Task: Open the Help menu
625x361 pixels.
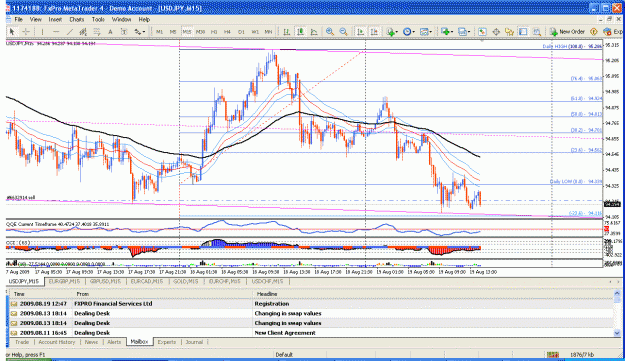Action: [x=144, y=19]
